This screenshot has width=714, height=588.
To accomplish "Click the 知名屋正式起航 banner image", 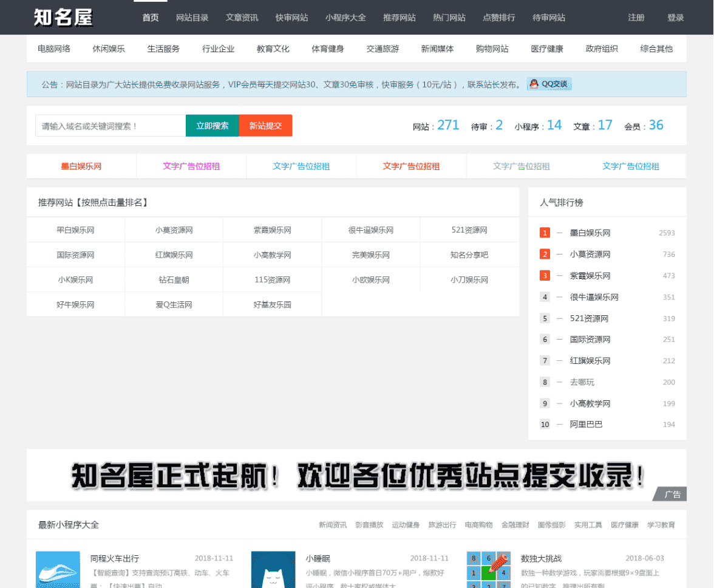I will 356,476.
